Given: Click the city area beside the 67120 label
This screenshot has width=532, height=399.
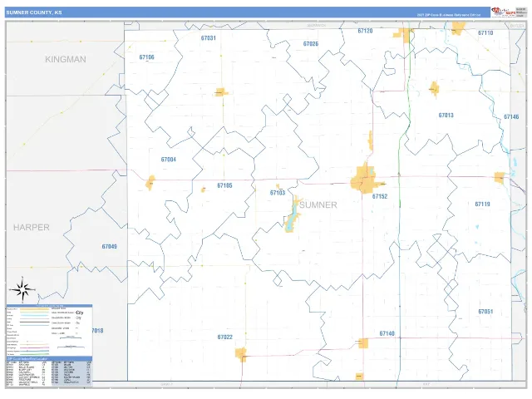Looking at the screenshot, I should 402,34.
